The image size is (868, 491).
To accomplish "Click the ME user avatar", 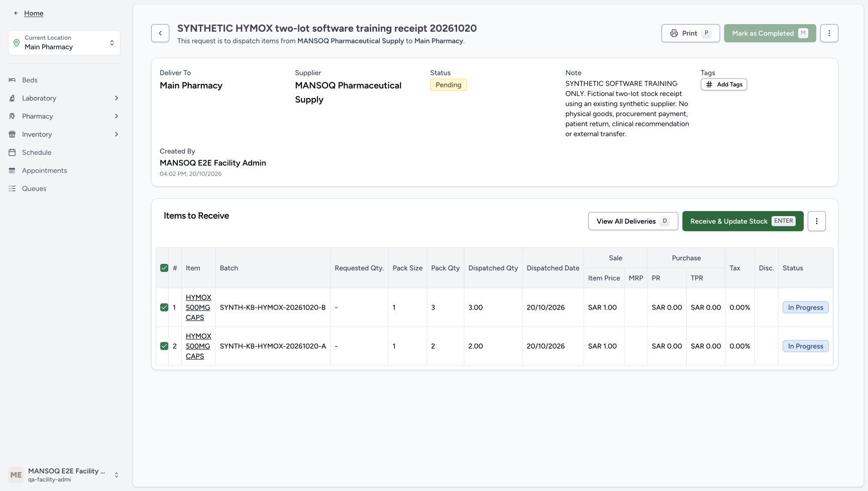I will pos(16,475).
